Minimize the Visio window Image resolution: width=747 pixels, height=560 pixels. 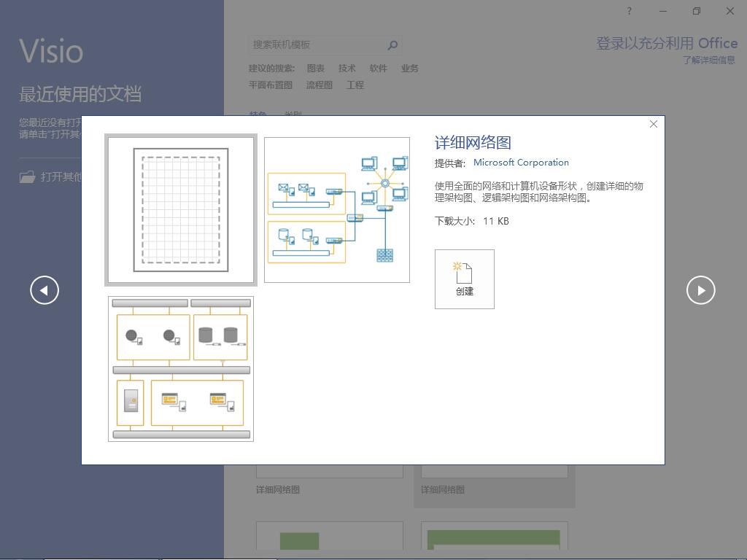[662, 11]
